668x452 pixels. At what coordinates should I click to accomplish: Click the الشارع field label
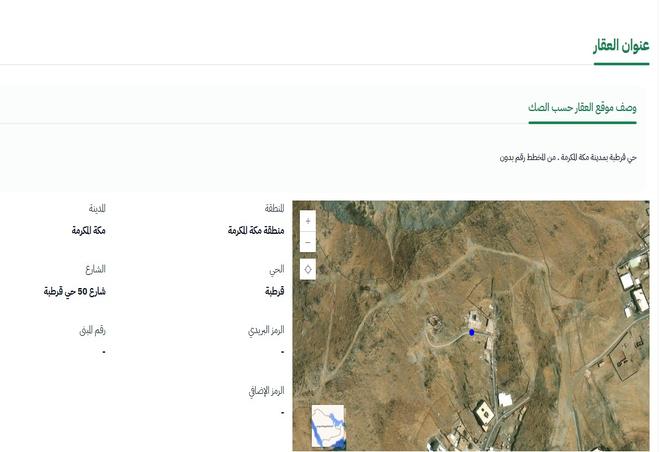95,269
